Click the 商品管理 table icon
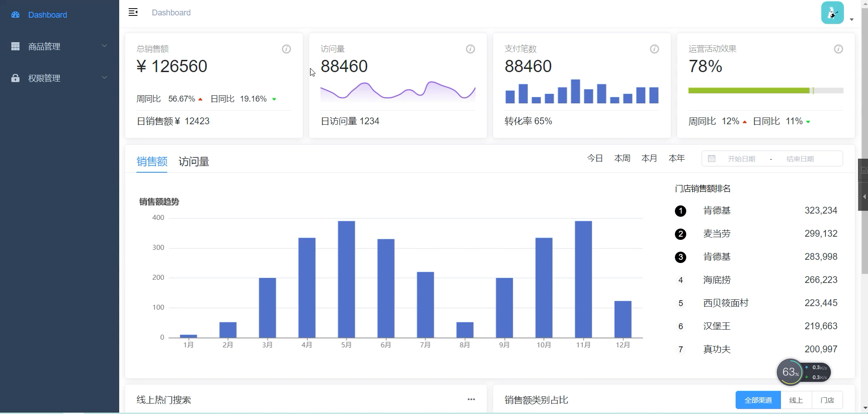This screenshot has height=414, width=868. [15, 46]
